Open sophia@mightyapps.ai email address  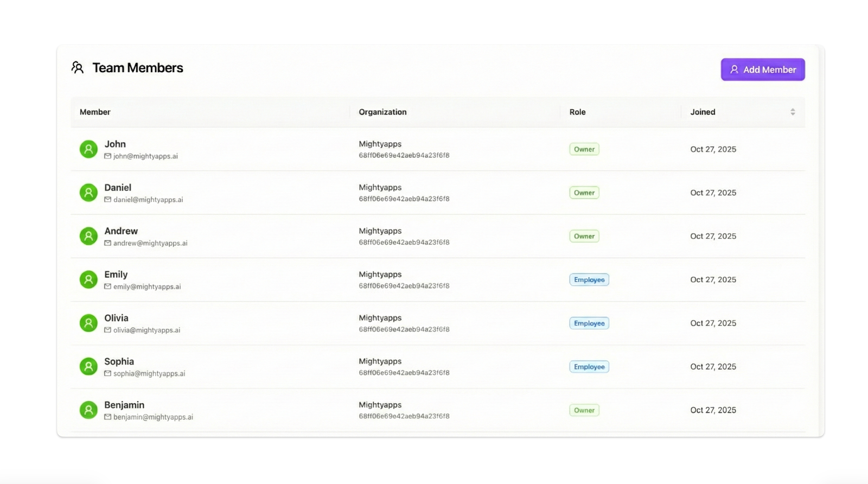click(x=149, y=373)
